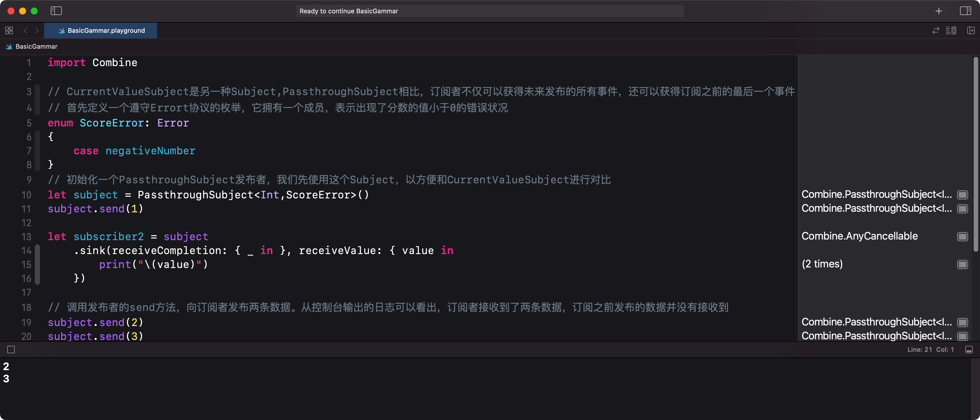Viewport: 980px width, 420px height.
Task: Select the BasicGammar.playground tab
Action: coord(101,30)
